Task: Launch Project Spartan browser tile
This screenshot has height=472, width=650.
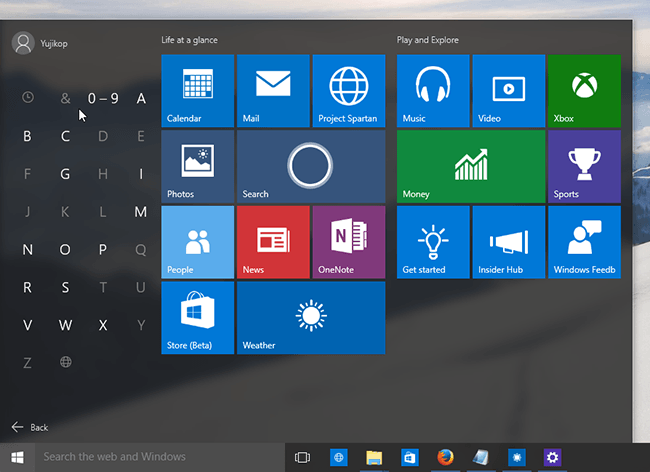Action: [x=349, y=91]
